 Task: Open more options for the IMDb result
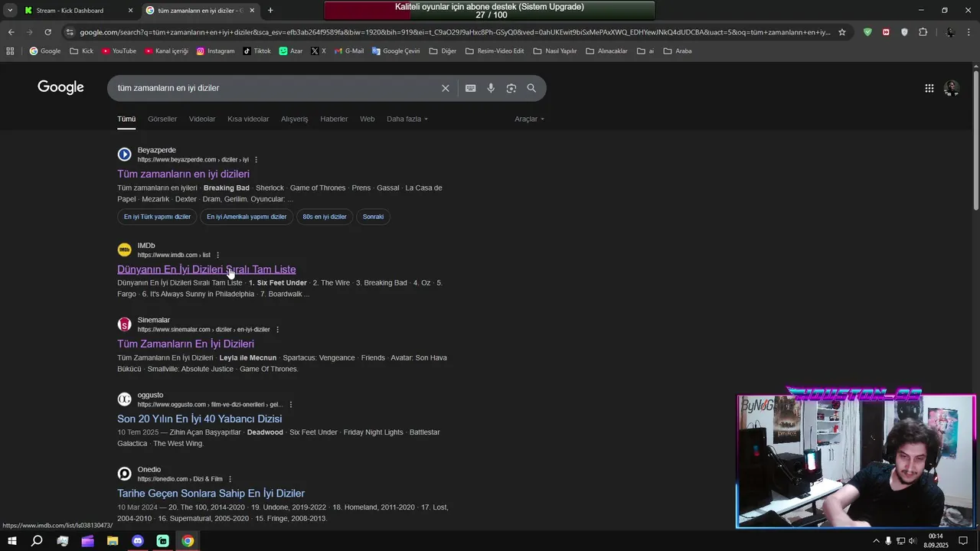(217, 255)
